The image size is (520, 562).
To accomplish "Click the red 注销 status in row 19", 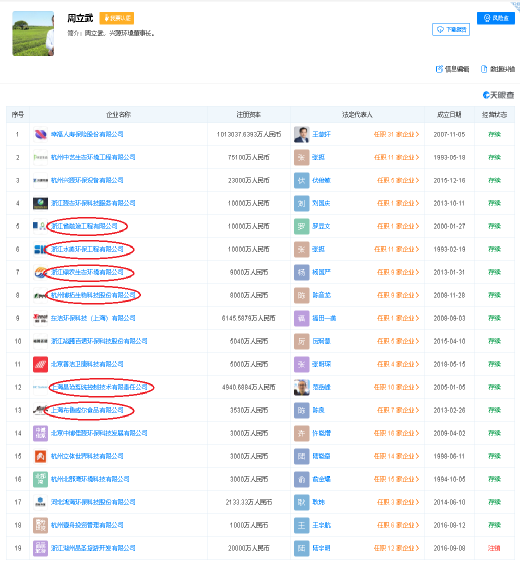I will coord(494,548).
